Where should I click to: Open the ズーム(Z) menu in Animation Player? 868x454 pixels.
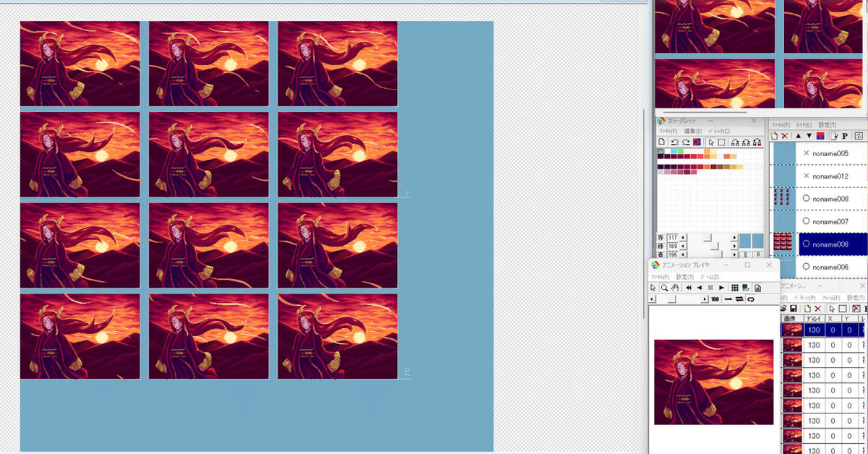click(x=710, y=277)
